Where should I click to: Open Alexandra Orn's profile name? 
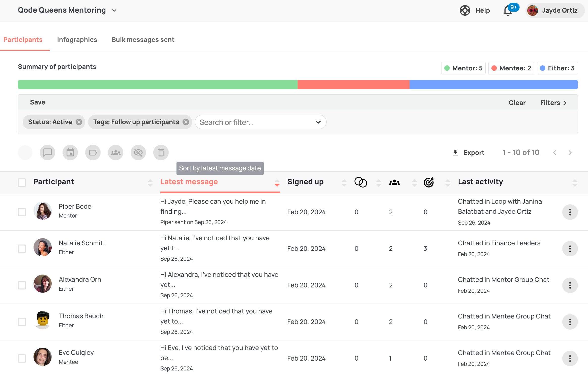pos(80,280)
